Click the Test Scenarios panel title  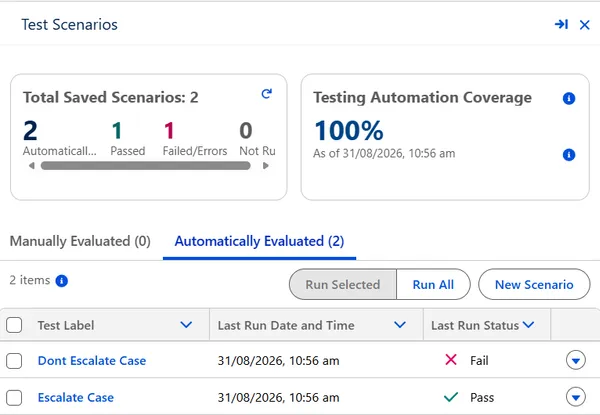[69, 24]
